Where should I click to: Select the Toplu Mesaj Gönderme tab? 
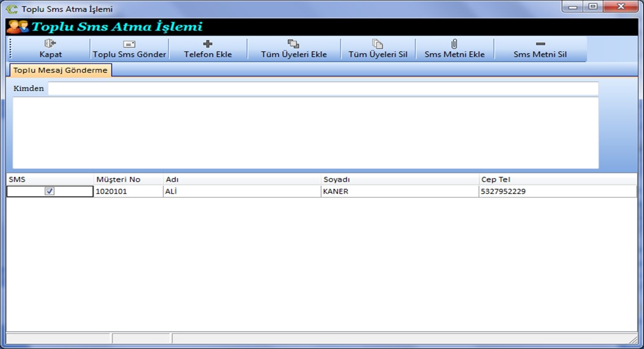[x=60, y=70]
